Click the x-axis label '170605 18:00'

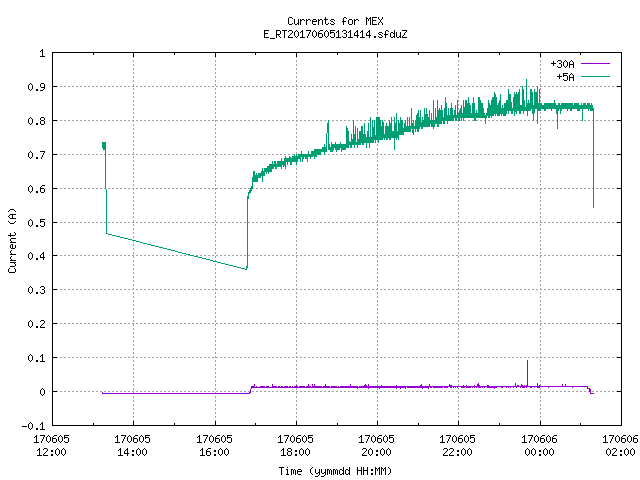coord(296,446)
